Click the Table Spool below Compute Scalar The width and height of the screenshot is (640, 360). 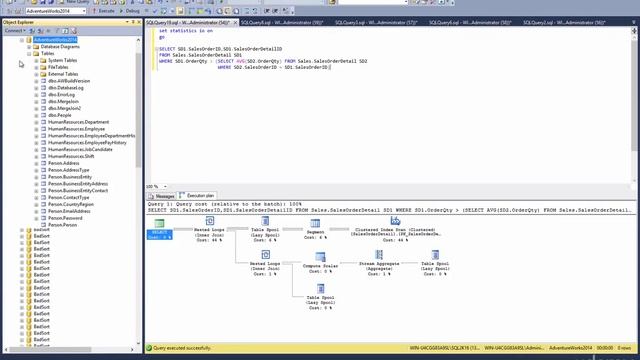tap(320, 297)
